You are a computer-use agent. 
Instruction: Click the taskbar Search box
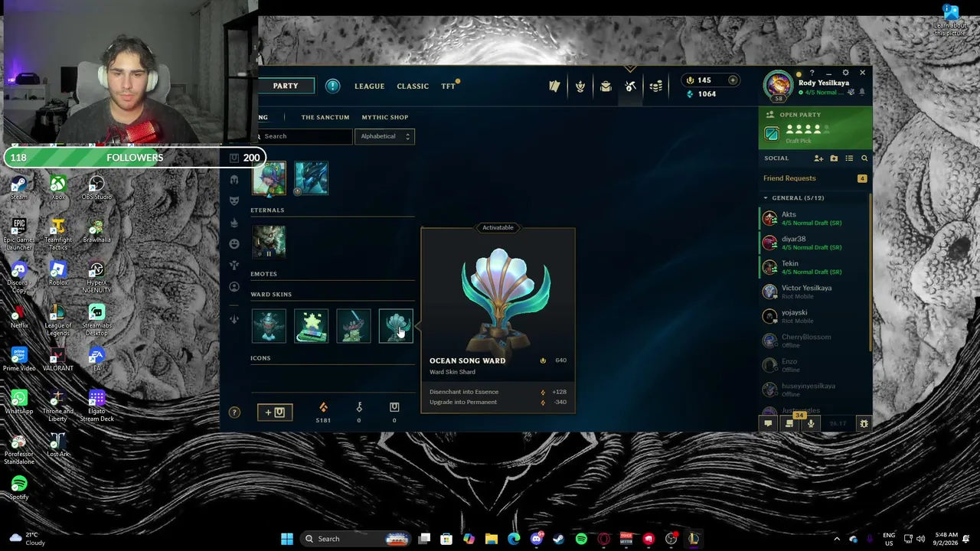(356, 539)
